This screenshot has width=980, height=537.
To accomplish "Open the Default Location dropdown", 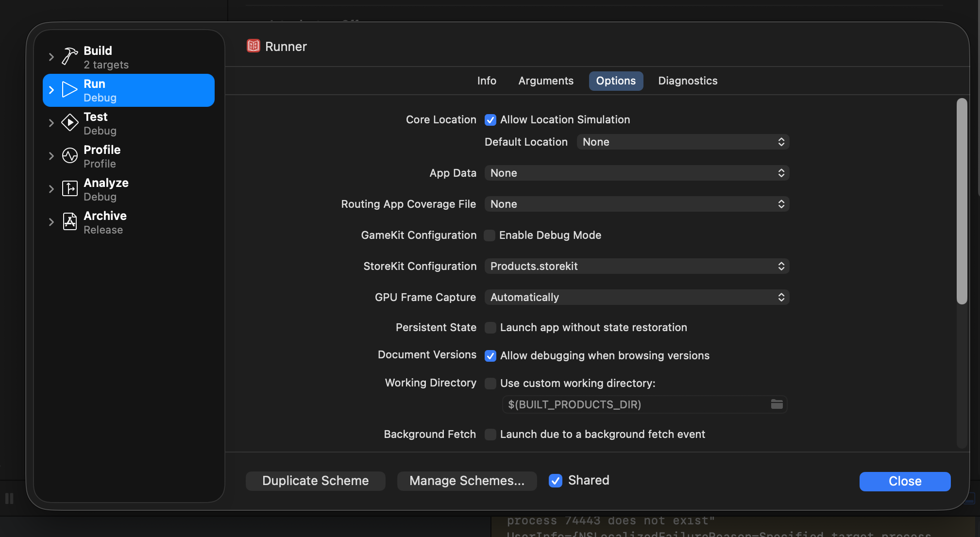I will tap(683, 142).
